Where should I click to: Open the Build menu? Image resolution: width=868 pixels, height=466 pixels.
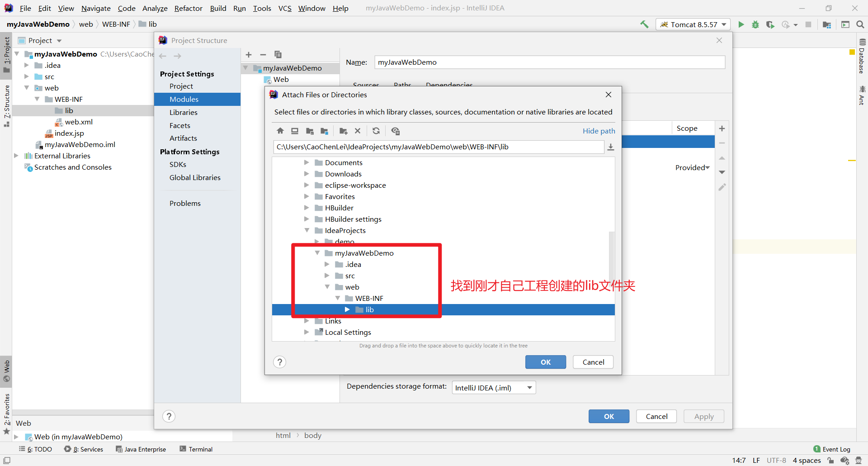[218, 8]
